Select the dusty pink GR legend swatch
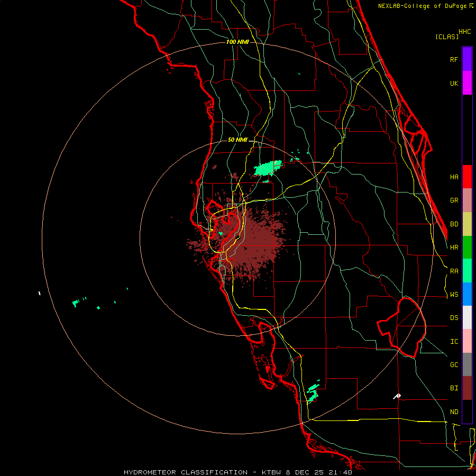476x476 pixels. click(x=467, y=200)
